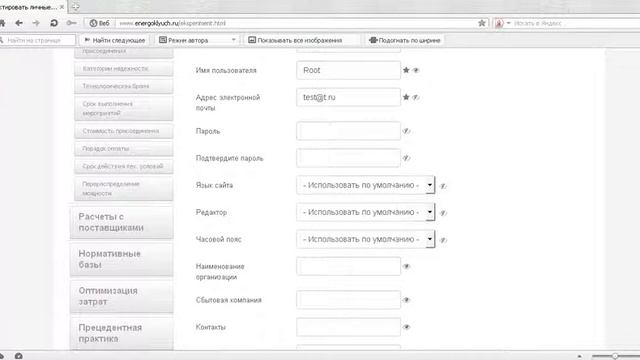
Task: Go back to the previous page
Action: pyautogui.click(x=19, y=23)
